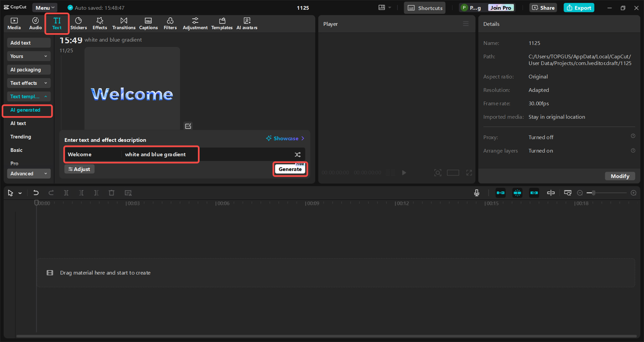644x342 pixels.
Task: Open the Captions panel
Action: 148,23
